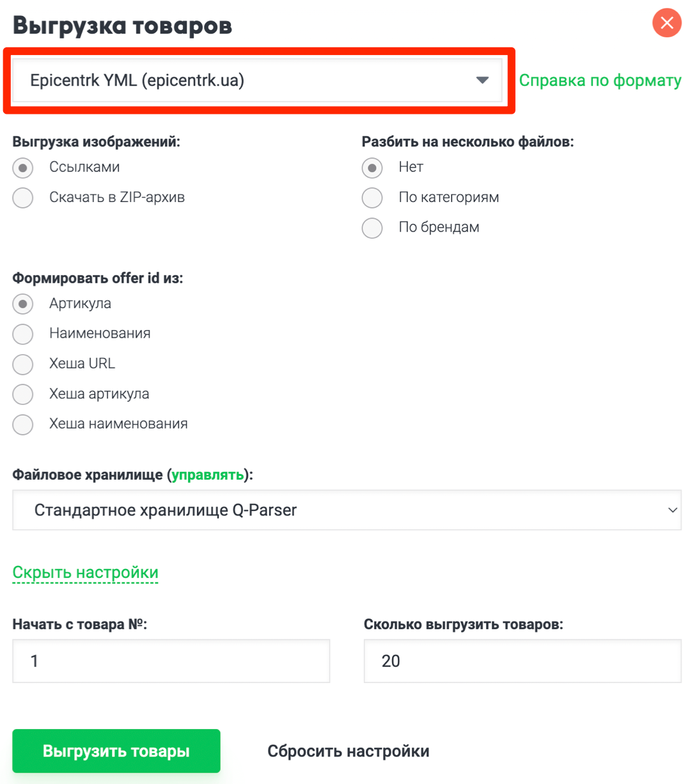Expand the file storage dropdown
692x784 pixels.
click(x=346, y=510)
